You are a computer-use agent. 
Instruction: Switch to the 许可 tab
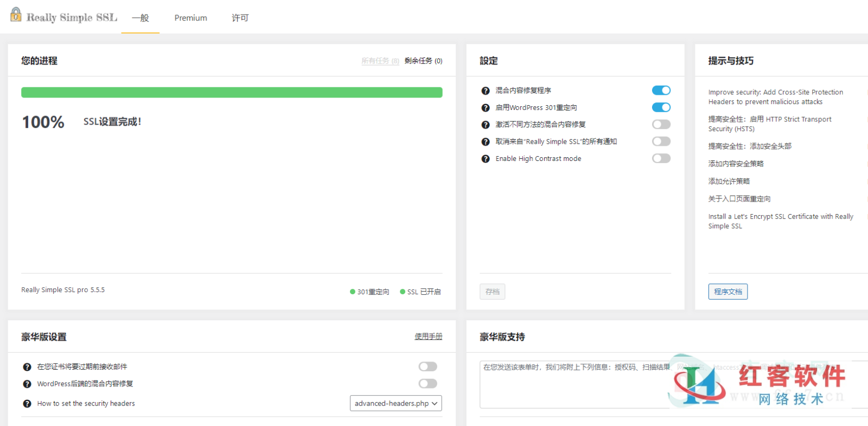240,18
